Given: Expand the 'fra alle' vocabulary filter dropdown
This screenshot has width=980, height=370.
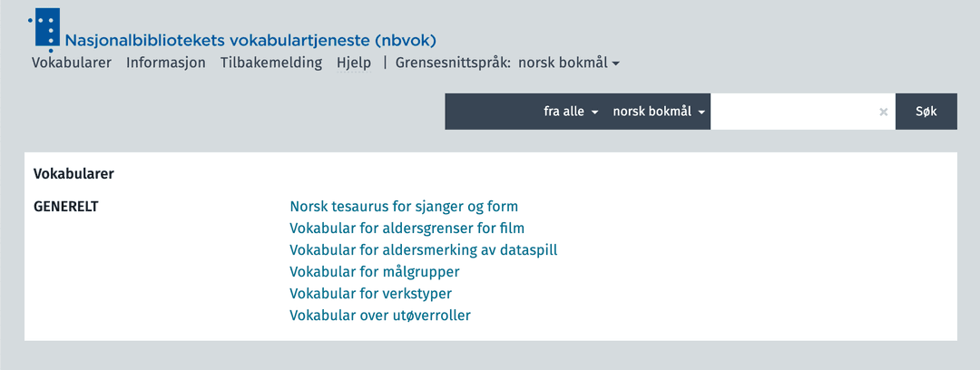Looking at the screenshot, I should pyautogui.click(x=572, y=112).
